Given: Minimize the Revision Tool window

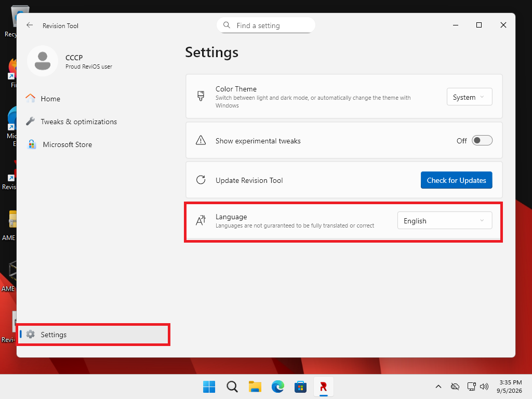Looking at the screenshot, I should pyautogui.click(x=455, y=25).
